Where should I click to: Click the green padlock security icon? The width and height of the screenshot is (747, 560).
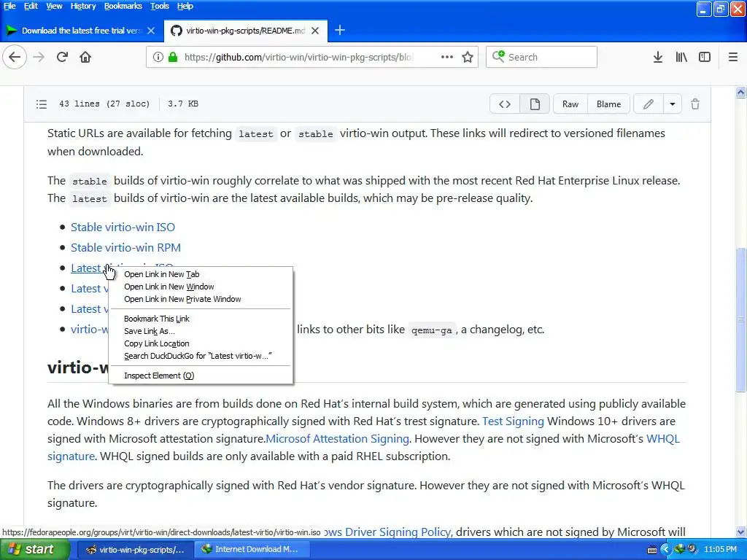click(173, 57)
